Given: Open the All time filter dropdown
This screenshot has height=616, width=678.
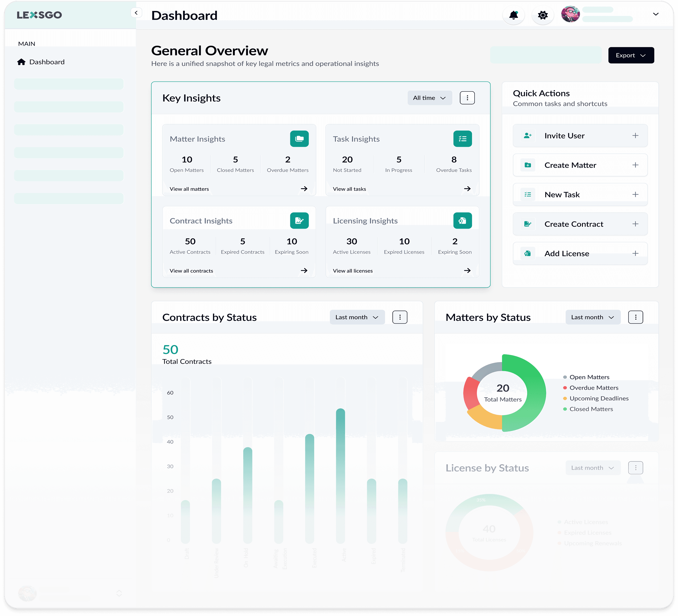Looking at the screenshot, I should pyautogui.click(x=429, y=98).
